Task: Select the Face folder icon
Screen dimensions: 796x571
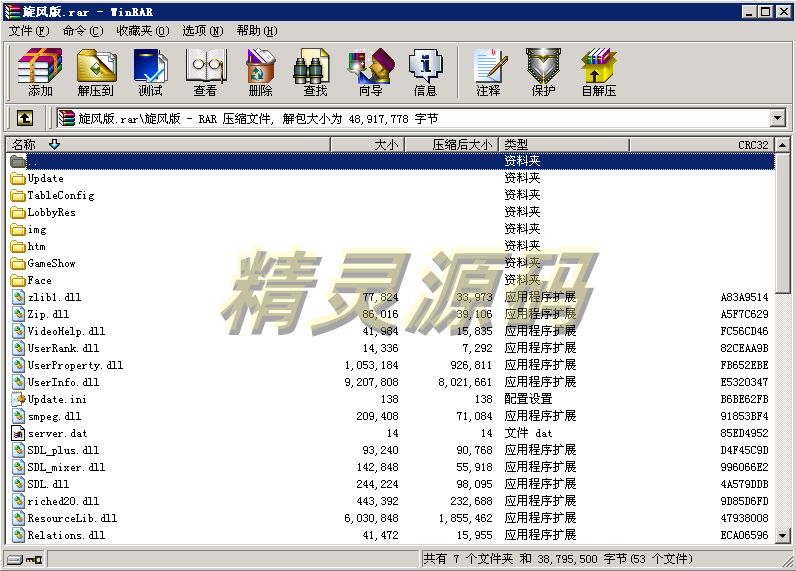Action: (x=18, y=280)
